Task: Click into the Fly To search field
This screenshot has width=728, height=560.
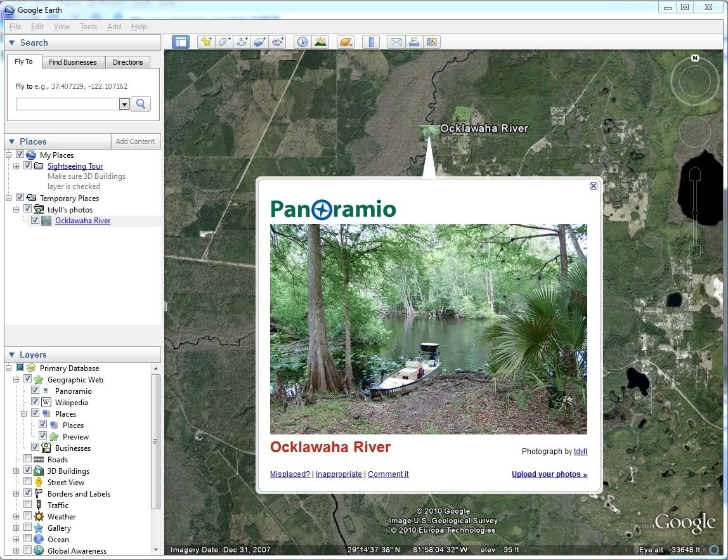Action: tap(68, 104)
